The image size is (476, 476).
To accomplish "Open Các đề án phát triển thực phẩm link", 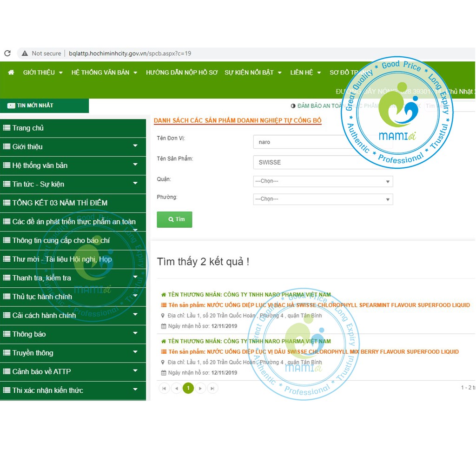I will point(73,222).
